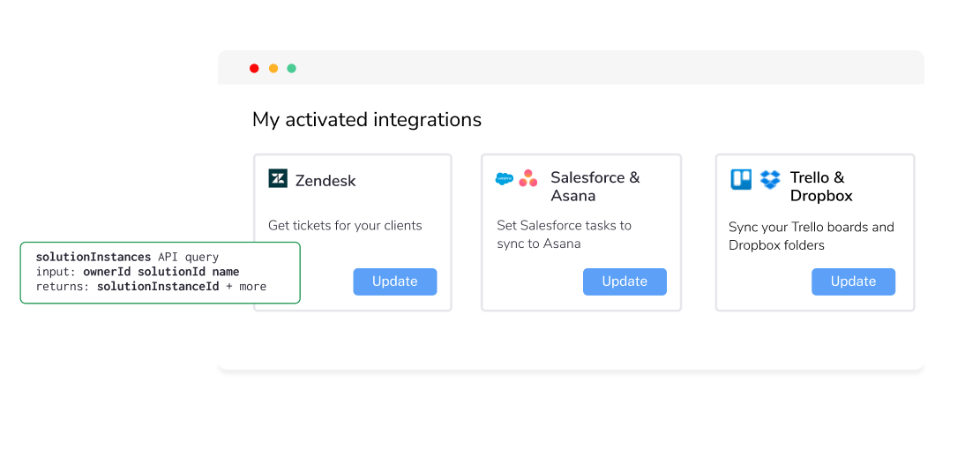The height and width of the screenshot is (450, 980).
Task: Select the Trello & Dropbox card title
Action: 821,186
